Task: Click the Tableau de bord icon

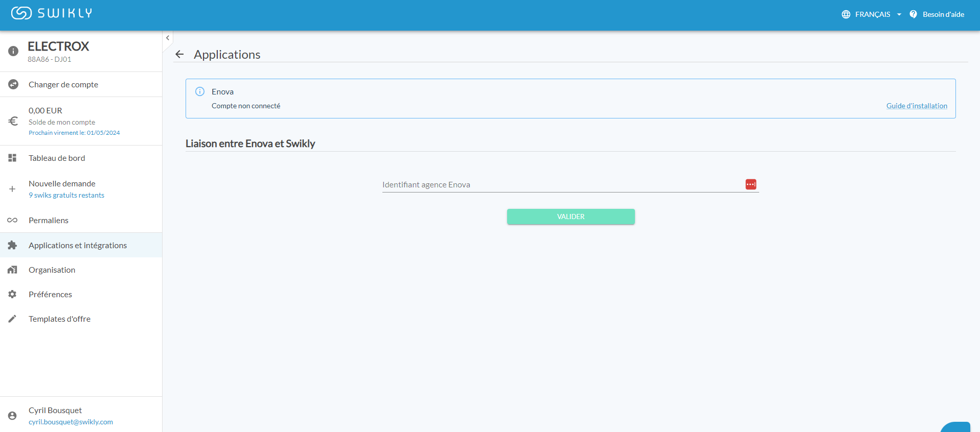Action: coord(12,158)
